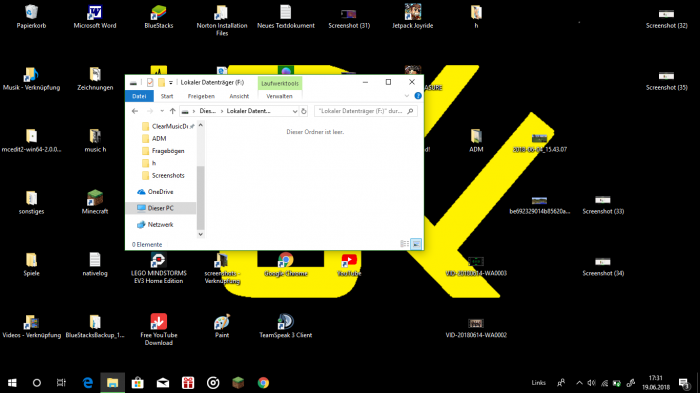Select the Google Chrome desktop shortcut
Image resolution: width=700 pixels, height=393 pixels.
point(286,264)
